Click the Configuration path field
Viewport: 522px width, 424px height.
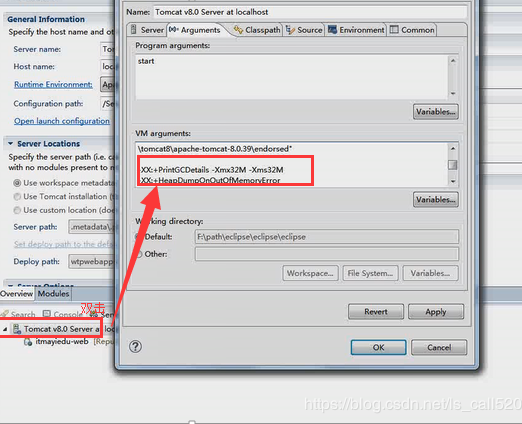tap(107, 104)
